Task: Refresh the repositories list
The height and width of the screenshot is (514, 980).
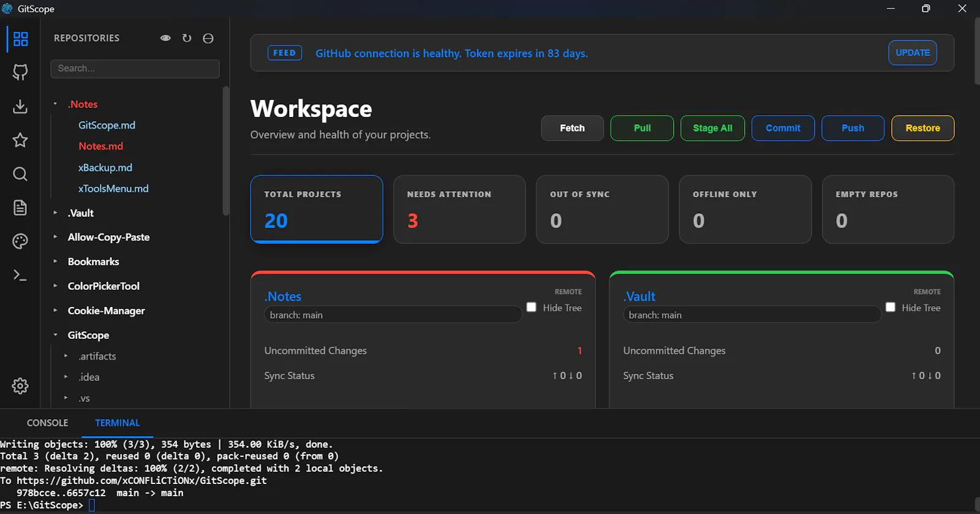Action: coord(187,38)
